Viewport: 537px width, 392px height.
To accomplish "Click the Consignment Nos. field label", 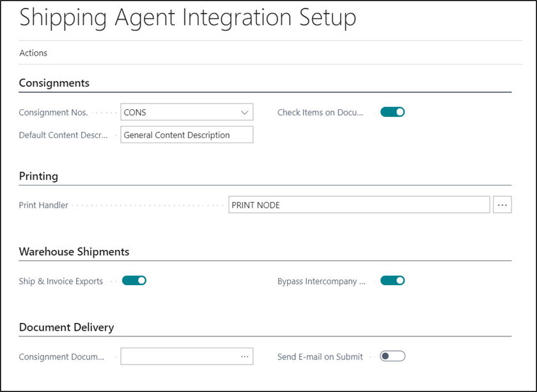I will (53, 113).
